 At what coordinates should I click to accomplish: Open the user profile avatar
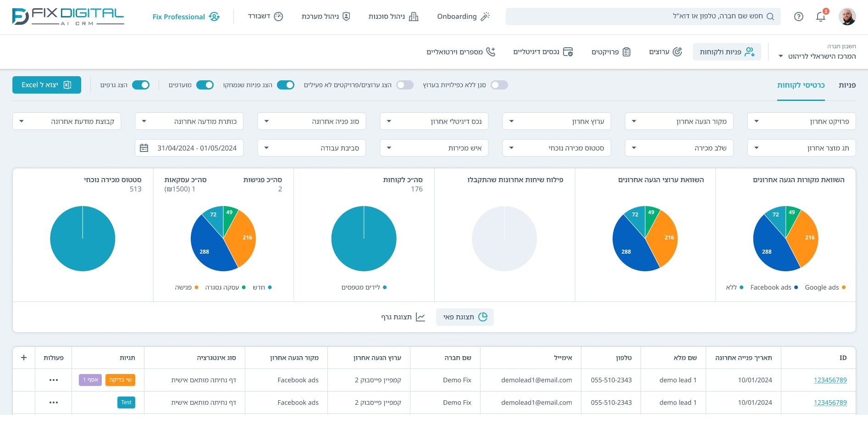tap(847, 17)
